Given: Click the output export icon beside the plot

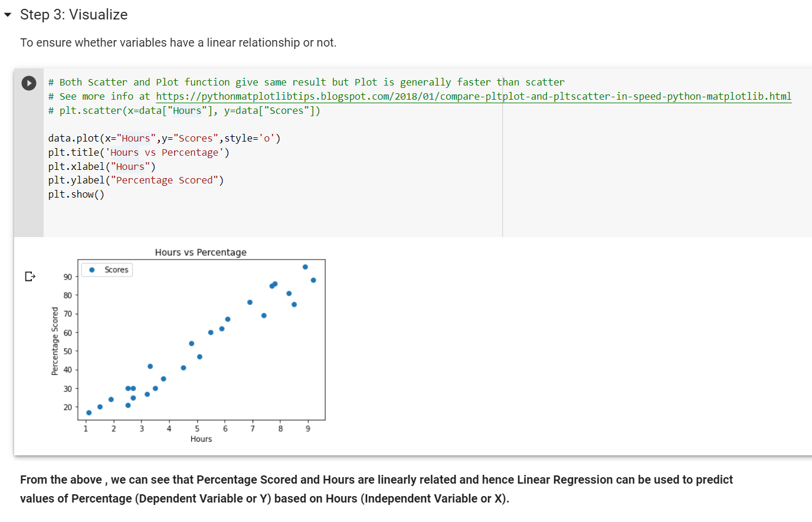Looking at the screenshot, I should (30, 276).
